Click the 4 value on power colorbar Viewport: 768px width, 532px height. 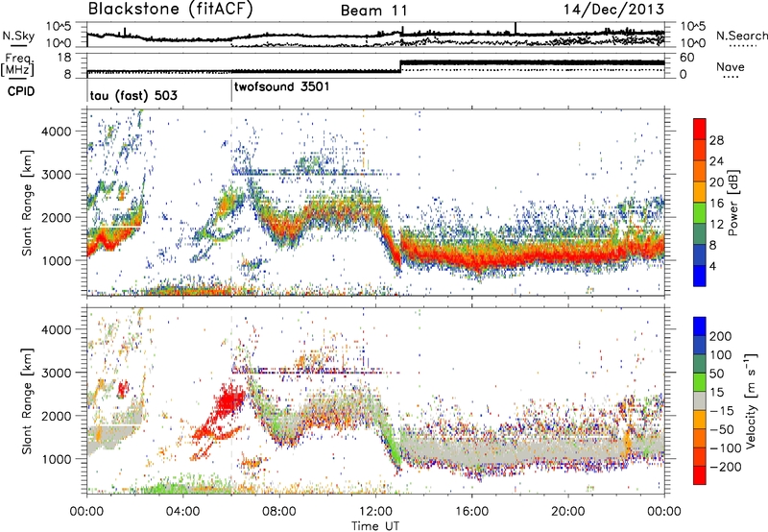713,266
